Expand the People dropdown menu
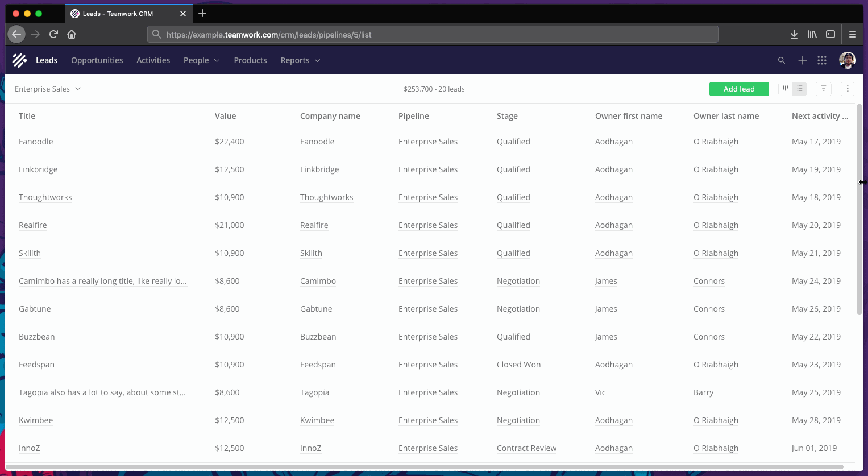The height and width of the screenshot is (476, 868). click(x=201, y=60)
